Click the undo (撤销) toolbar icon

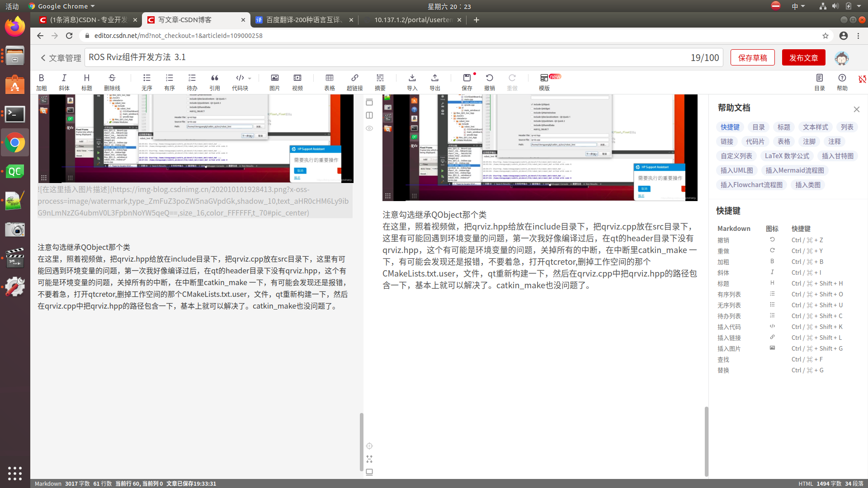point(489,78)
